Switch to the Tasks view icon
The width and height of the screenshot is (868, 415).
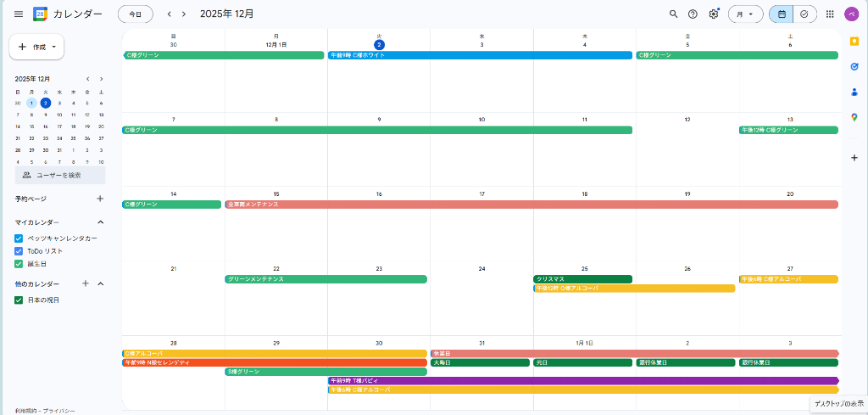tap(804, 14)
